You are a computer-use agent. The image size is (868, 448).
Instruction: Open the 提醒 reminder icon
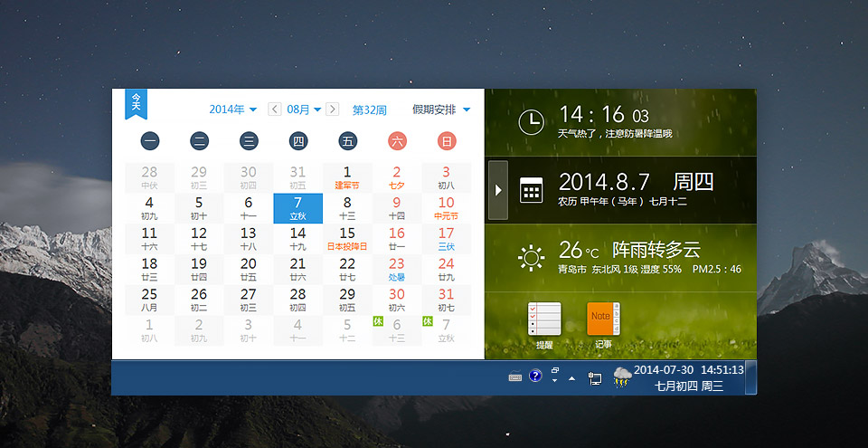(544, 319)
